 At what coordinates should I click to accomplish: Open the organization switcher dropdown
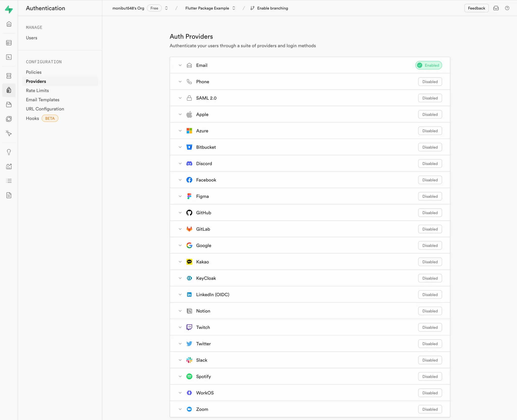coord(166,8)
